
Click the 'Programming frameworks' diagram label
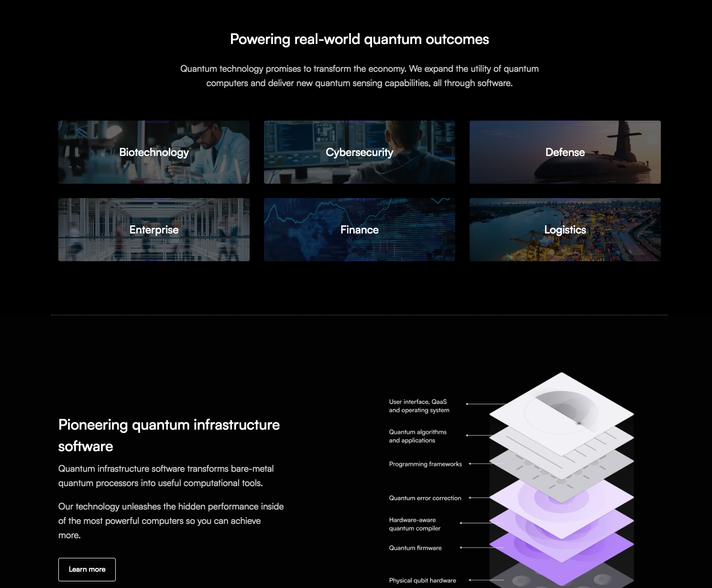pos(425,464)
